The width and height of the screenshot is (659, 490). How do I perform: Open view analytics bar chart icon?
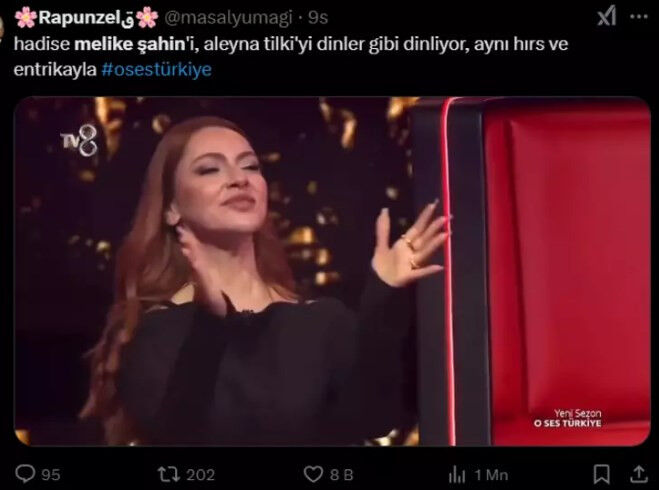[457, 474]
